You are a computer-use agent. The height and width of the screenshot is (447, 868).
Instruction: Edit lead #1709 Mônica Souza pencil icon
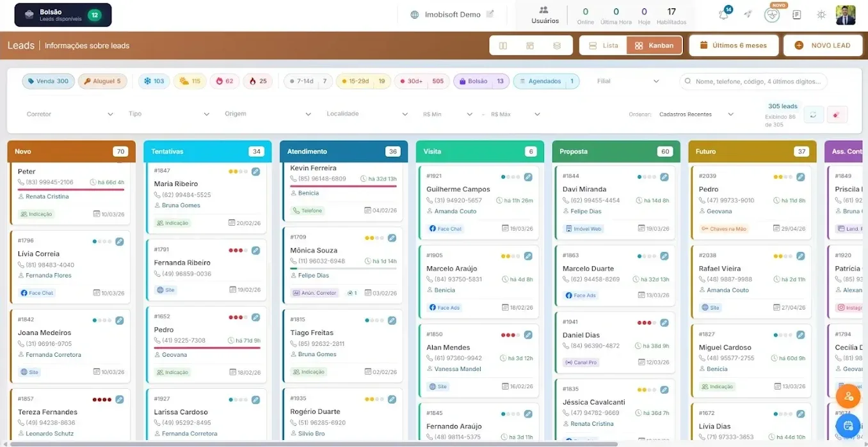click(x=392, y=238)
